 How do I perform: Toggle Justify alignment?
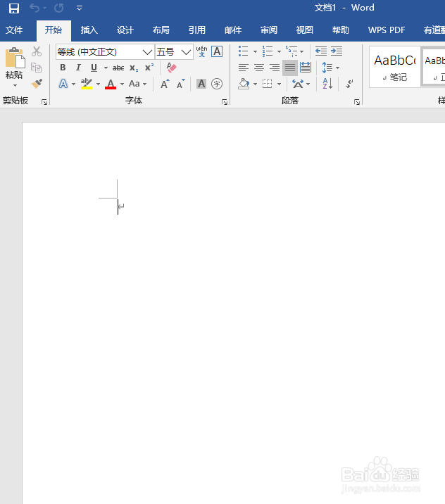click(x=290, y=68)
